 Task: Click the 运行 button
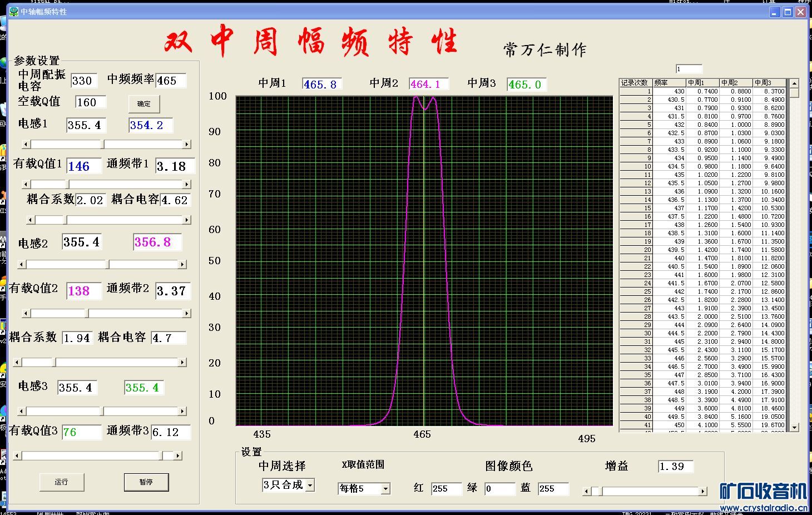(x=61, y=482)
